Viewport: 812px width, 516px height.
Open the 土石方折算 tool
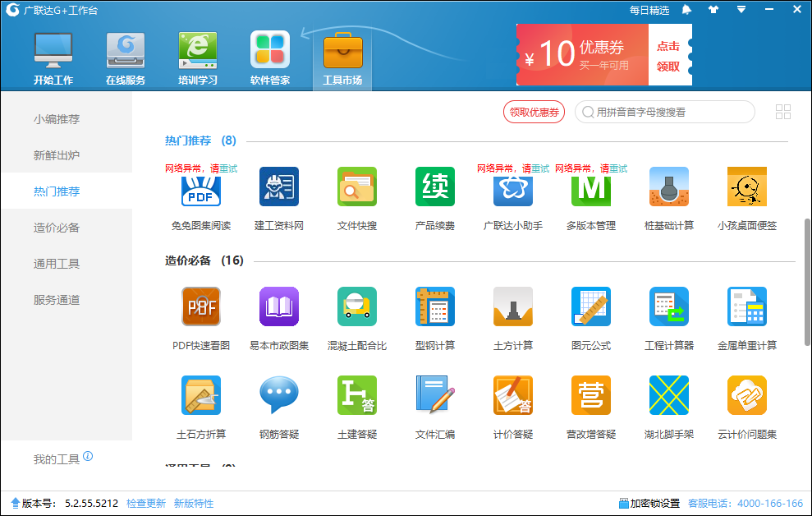(201, 395)
